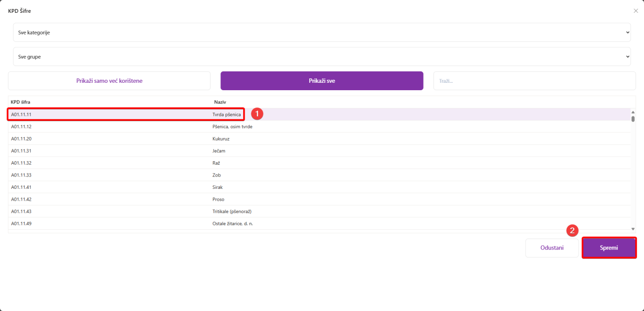Pick the Proso row
This screenshot has height=311, width=644.
[x=218, y=200]
